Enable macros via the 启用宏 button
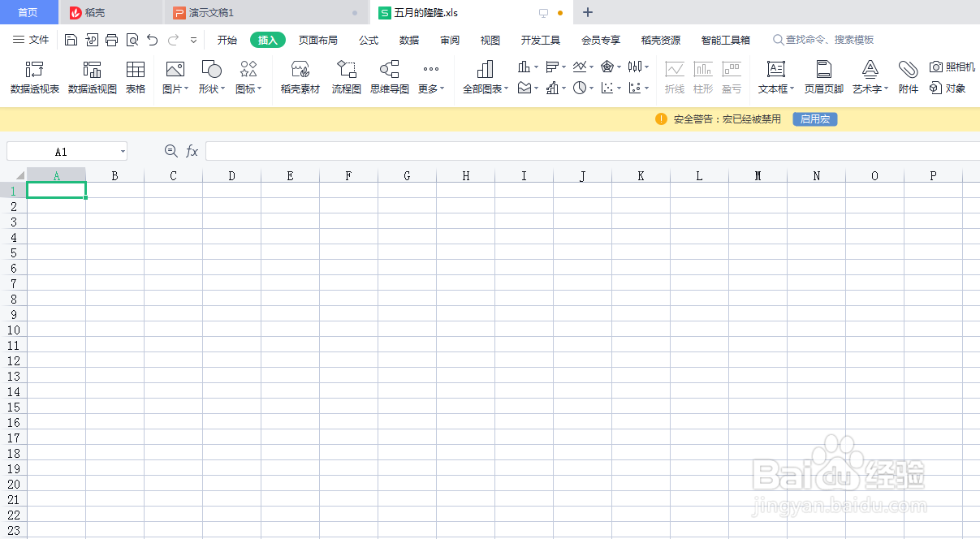Image resolution: width=980 pixels, height=539 pixels. tap(814, 118)
